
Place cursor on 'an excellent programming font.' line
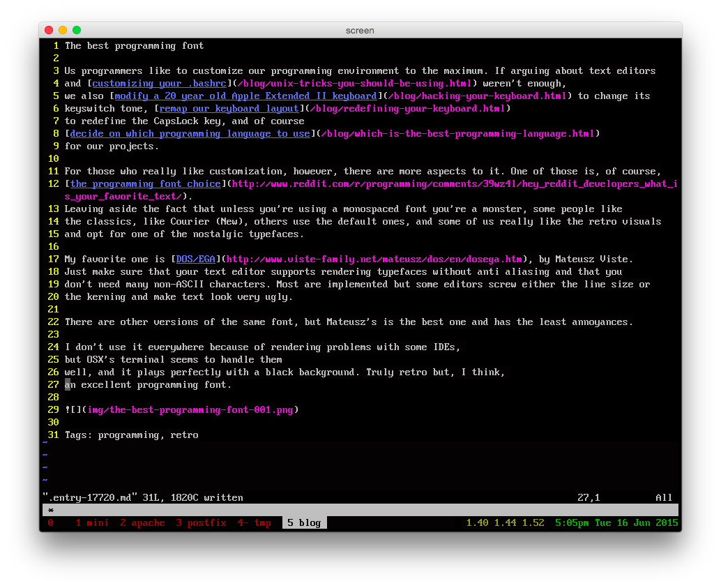click(148, 384)
